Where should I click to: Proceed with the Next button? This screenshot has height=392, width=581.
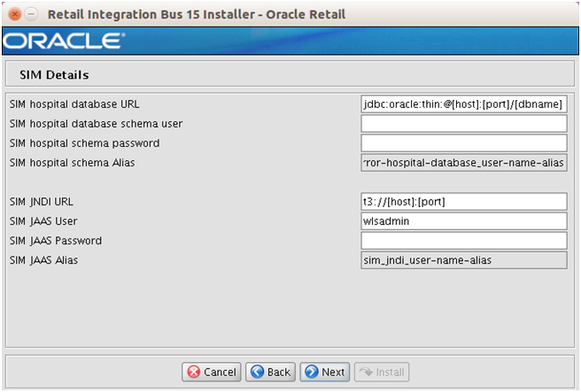click(325, 372)
